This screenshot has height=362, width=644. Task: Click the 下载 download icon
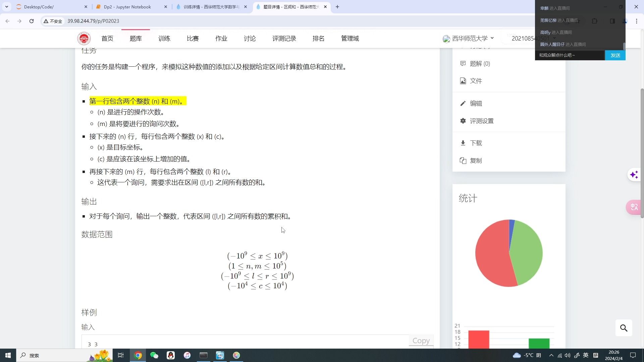pyautogui.click(x=463, y=143)
